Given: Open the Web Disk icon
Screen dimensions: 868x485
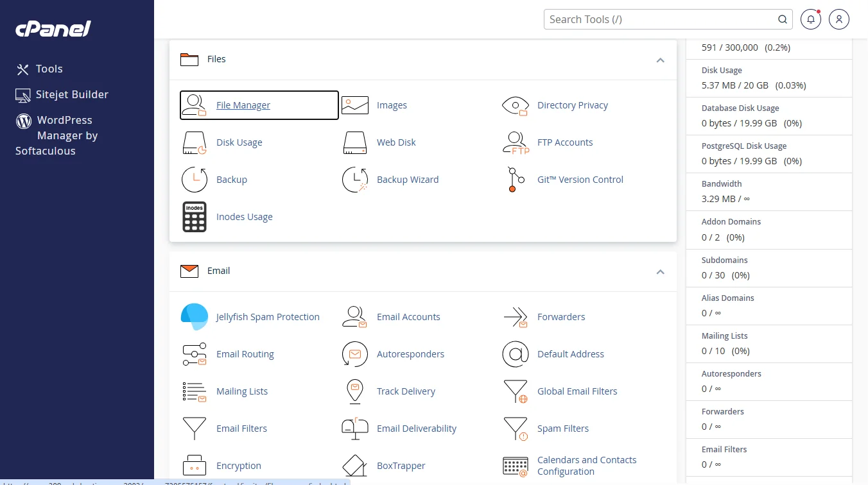Looking at the screenshot, I should click(x=354, y=142).
